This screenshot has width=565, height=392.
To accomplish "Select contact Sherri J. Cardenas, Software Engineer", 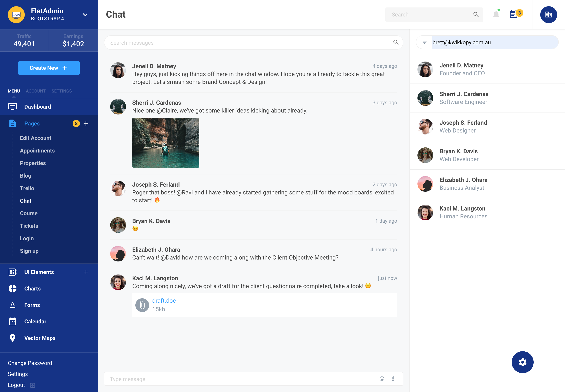I will pos(487,98).
